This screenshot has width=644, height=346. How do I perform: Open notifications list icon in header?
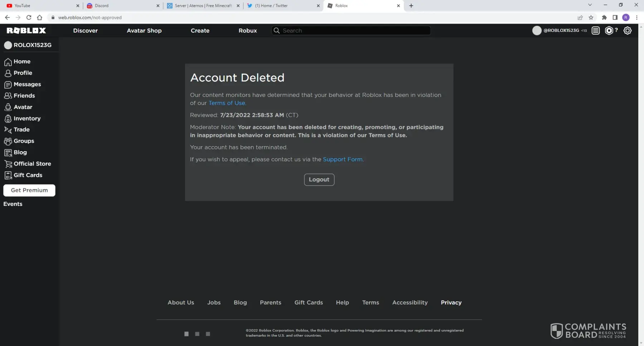[595, 31]
